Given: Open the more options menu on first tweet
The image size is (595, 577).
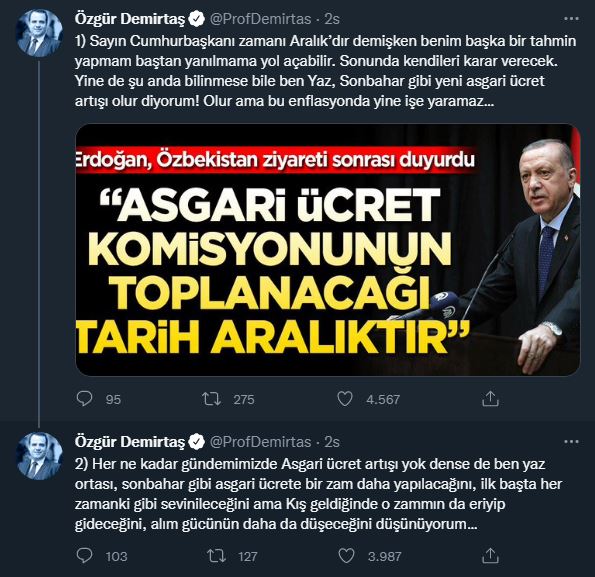Looking at the screenshot, I should (571, 19).
